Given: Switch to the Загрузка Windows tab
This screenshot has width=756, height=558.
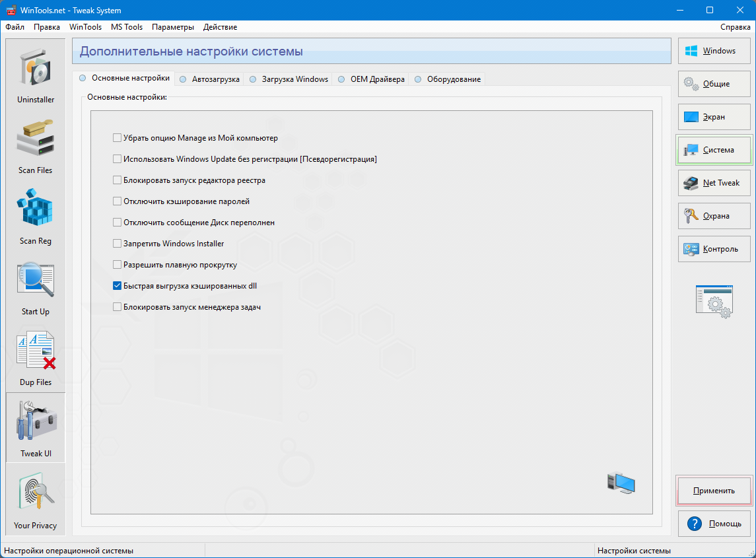Looking at the screenshot, I should coord(289,79).
